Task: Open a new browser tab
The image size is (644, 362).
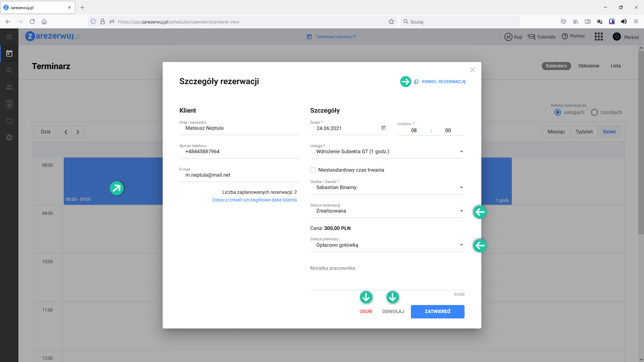Action: pyautogui.click(x=83, y=7)
